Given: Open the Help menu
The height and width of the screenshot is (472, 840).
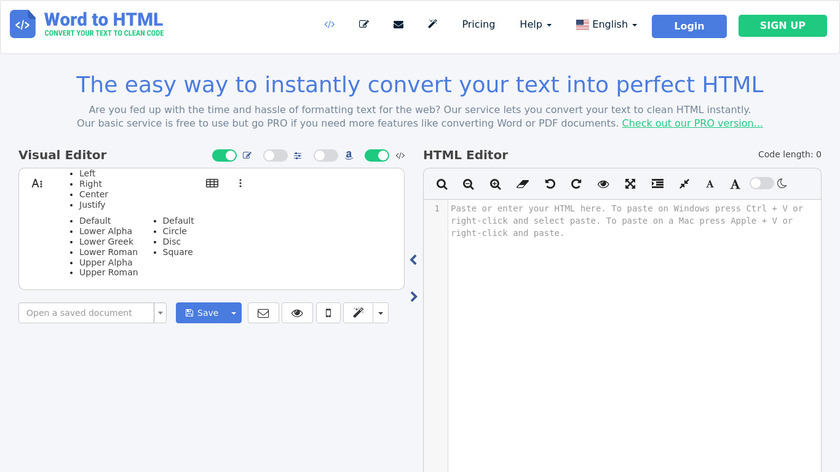Looking at the screenshot, I should [x=535, y=25].
